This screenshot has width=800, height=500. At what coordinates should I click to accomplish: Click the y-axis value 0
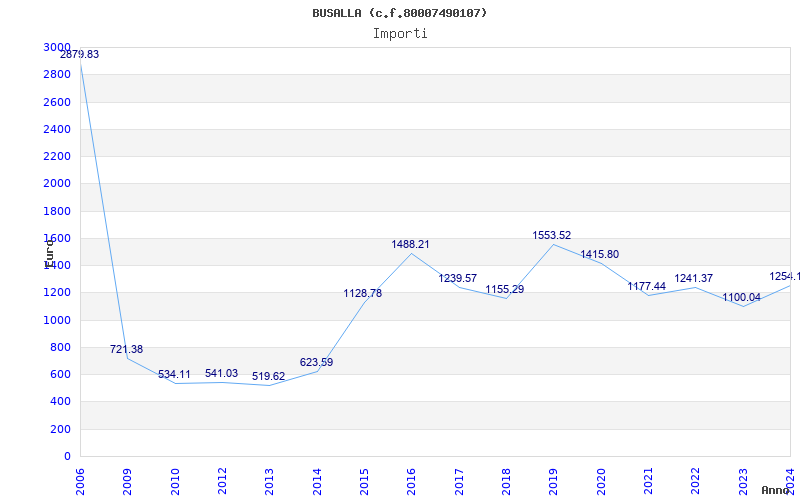pyautogui.click(x=67, y=457)
